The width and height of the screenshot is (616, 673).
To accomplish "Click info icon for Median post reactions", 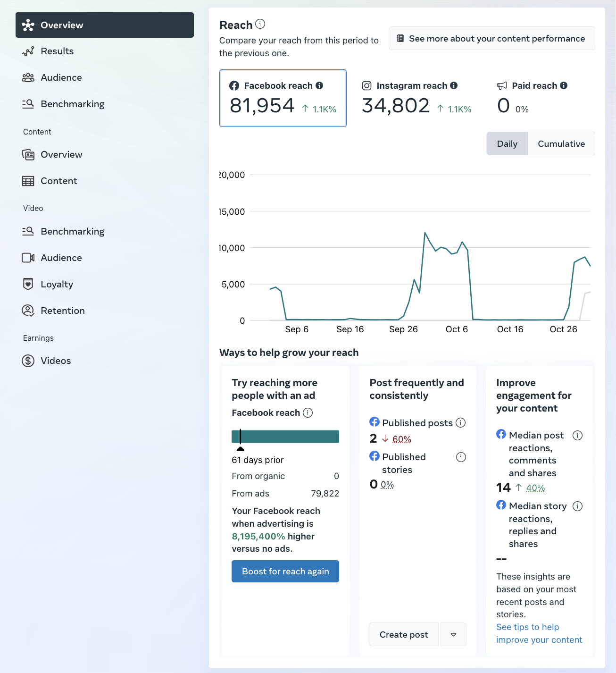I will click(577, 435).
